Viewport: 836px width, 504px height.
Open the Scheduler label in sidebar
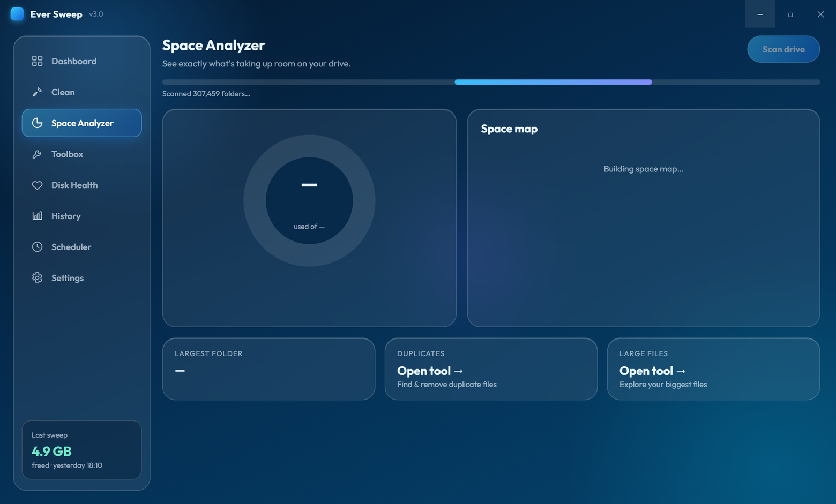click(71, 247)
